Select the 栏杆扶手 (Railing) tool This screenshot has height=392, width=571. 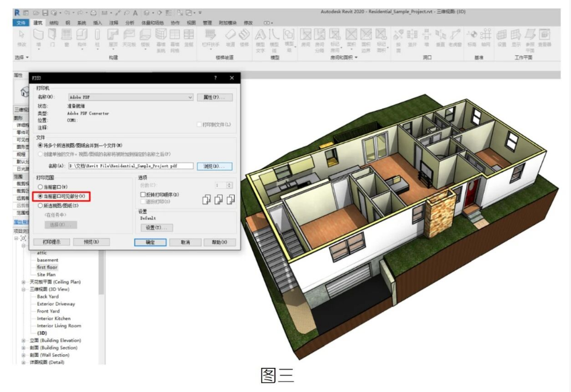[x=210, y=38]
